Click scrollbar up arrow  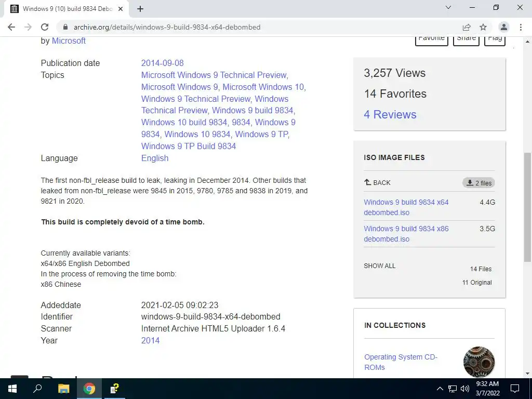pos(527,42)
